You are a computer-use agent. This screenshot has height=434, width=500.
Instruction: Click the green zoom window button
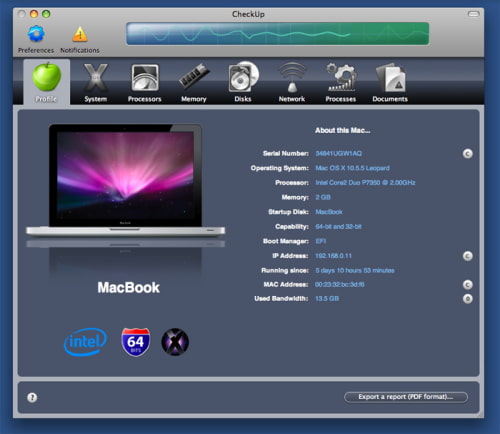tap(46, 14)
